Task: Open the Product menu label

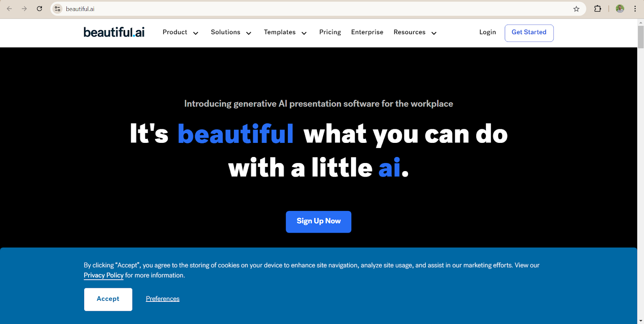Action: pyautogui.click(x=175, y=32)
